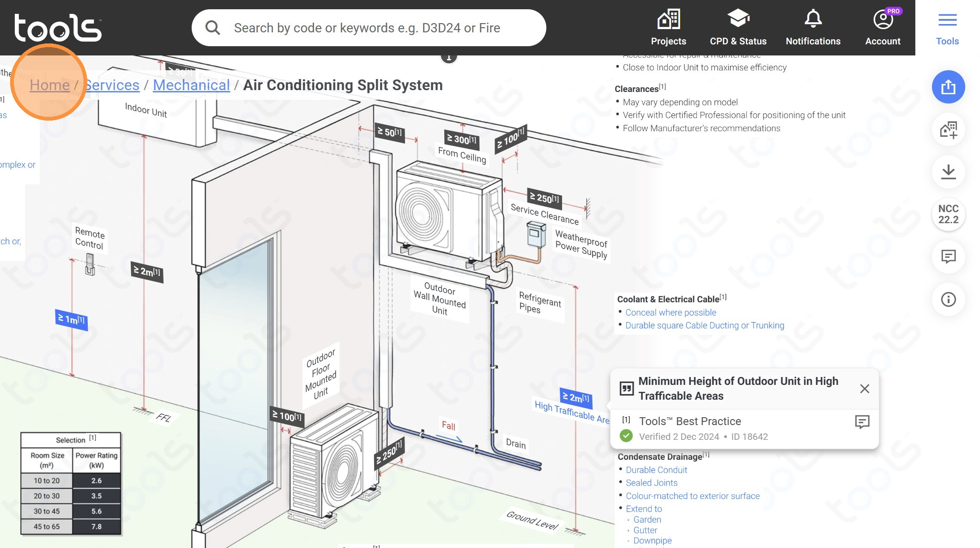Go to Home breadcrumb link
Image resolution: width=980 pixels, height=548 pixels.
tap(49, 85)
